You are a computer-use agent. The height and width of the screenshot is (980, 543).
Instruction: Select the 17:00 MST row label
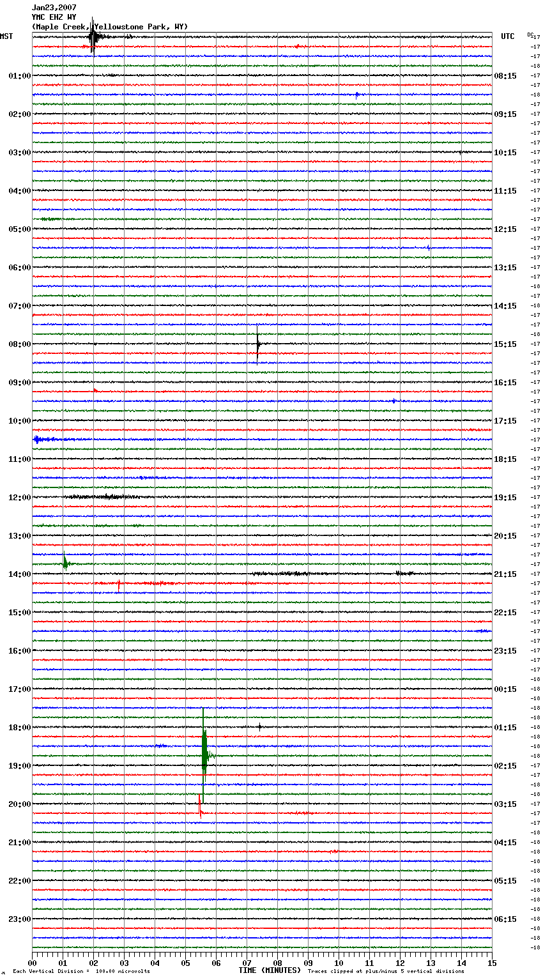[19, 689]
